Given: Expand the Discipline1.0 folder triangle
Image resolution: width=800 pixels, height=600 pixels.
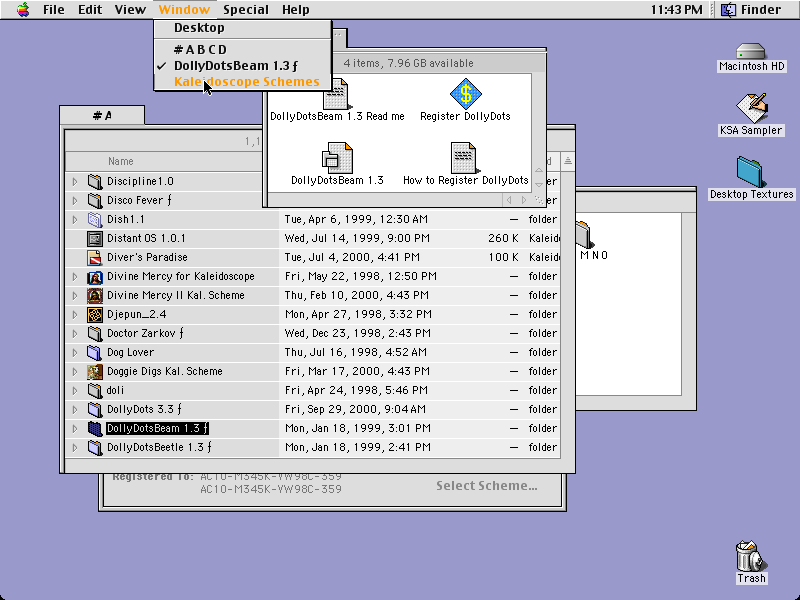Looking at the screenshot, I should click(74, 181).
